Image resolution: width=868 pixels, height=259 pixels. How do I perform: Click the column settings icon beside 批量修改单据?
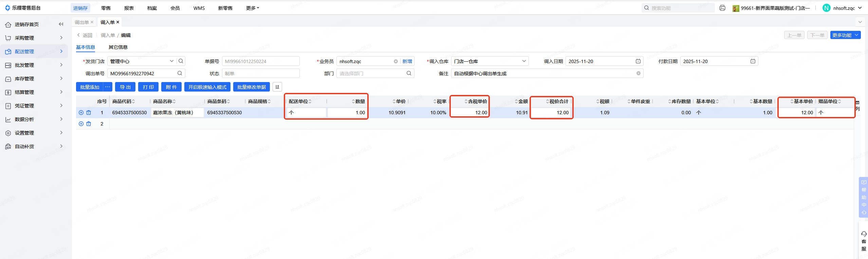point(277,87)
